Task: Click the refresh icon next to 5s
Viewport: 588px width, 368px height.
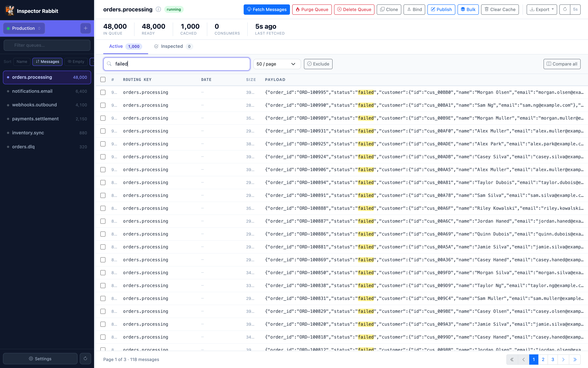Action: [x=565, y=10]
